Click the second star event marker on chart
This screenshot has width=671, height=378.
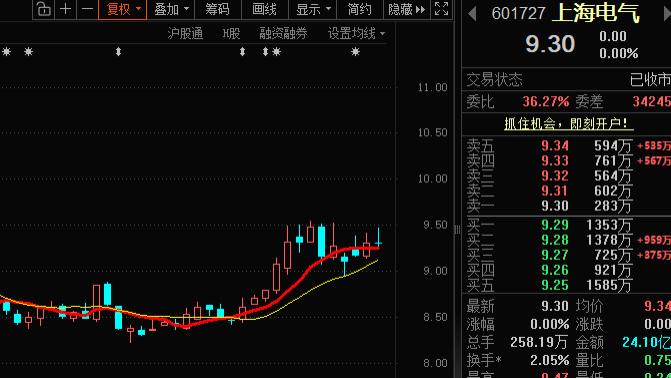pyautogui.click(x=28, y=52)
